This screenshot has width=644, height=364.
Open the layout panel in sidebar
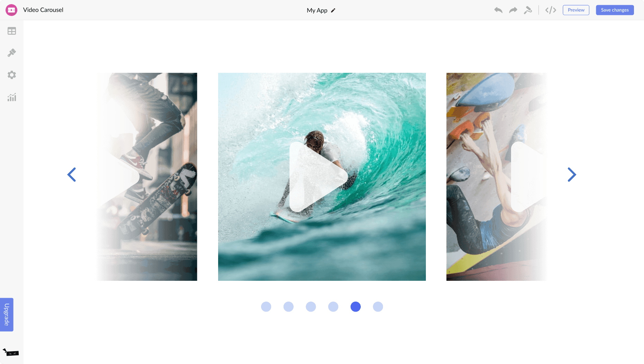point(12,31)
